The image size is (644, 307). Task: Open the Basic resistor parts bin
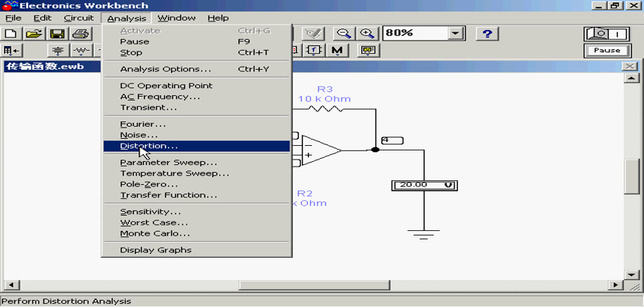tap(81, 51)
